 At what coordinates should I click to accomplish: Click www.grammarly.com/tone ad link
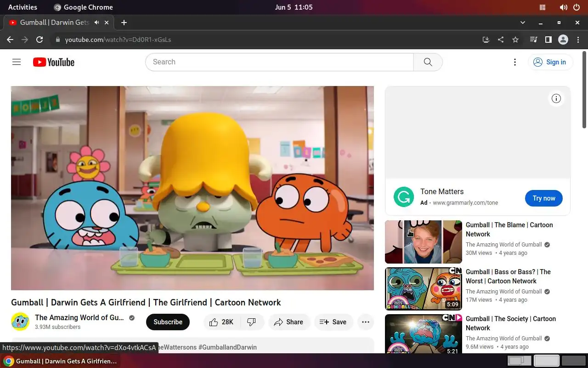465,202
